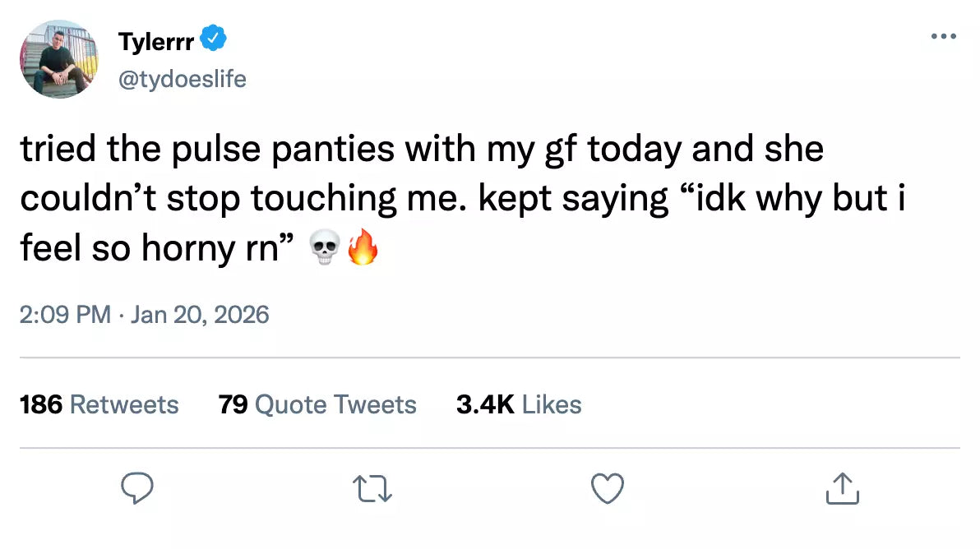
Task: View the 186 Retweets list
Action: pyautogui.click(x=99, y=404)
